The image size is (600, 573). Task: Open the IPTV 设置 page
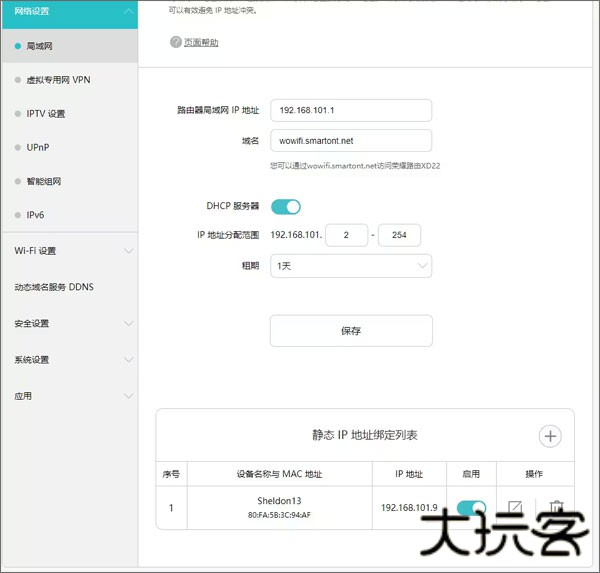pyautogui.click(x=46, y=114)
